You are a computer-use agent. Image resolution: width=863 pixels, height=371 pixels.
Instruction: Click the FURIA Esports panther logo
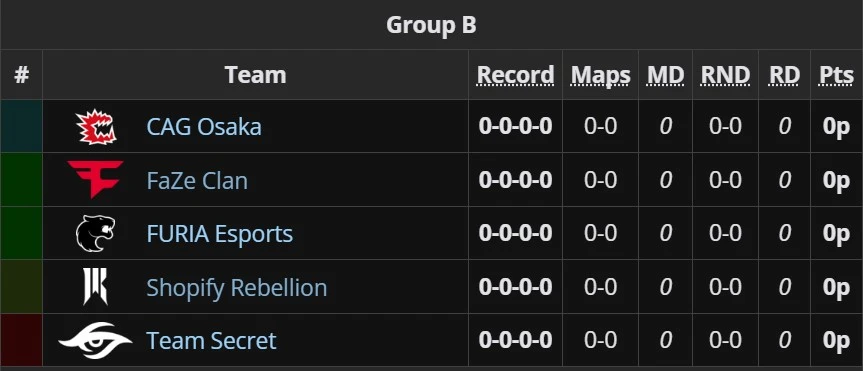[x=95, y=233]
